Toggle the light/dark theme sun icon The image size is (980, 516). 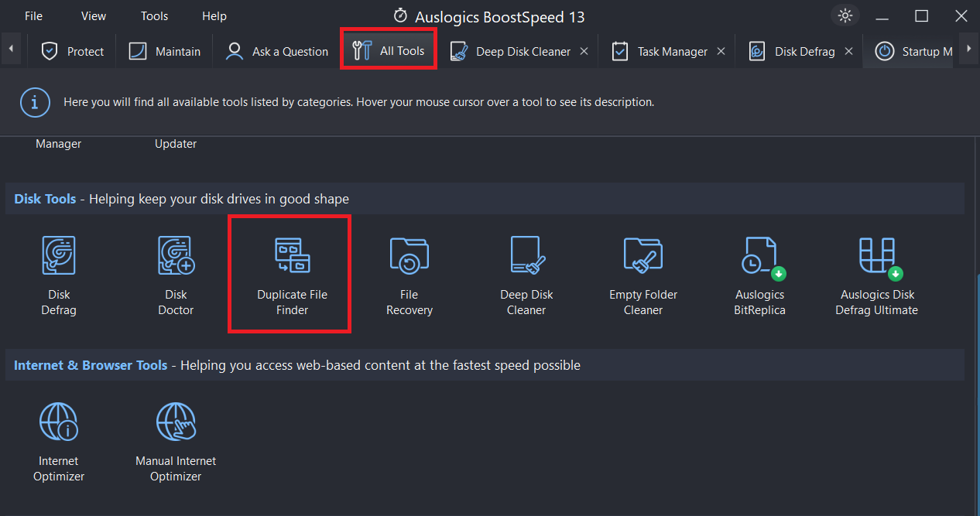point(845,15)
